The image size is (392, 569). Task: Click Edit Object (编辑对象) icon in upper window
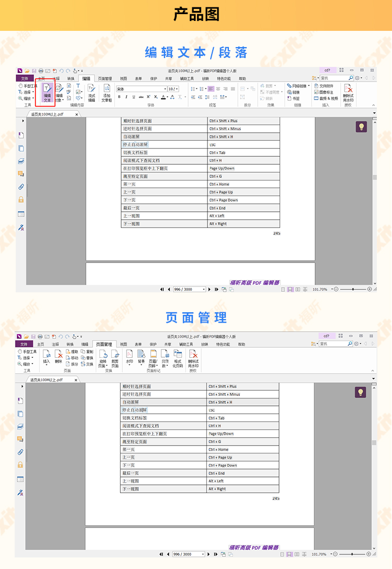pos(60,93)
